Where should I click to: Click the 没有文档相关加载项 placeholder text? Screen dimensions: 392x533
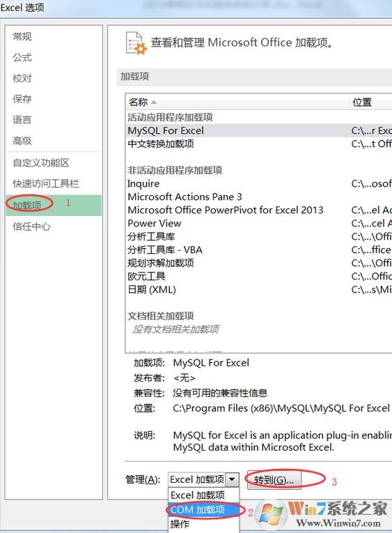pyautogui.click(x=175, y=330)
